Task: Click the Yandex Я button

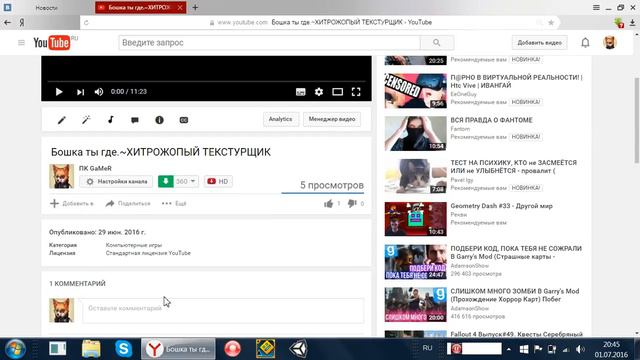Action: (22, 23)
